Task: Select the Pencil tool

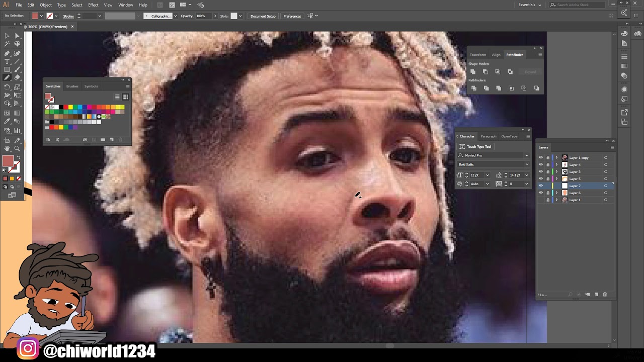Action: pyautogui.click(x=7, y=77)
